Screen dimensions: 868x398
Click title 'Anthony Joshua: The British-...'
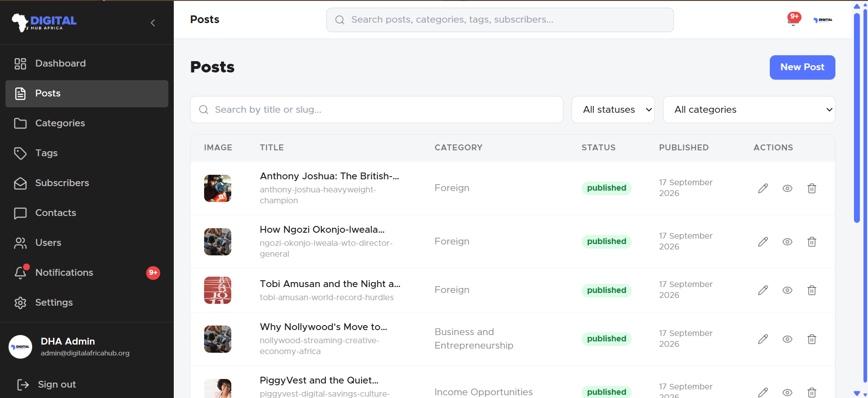[329, 176]
